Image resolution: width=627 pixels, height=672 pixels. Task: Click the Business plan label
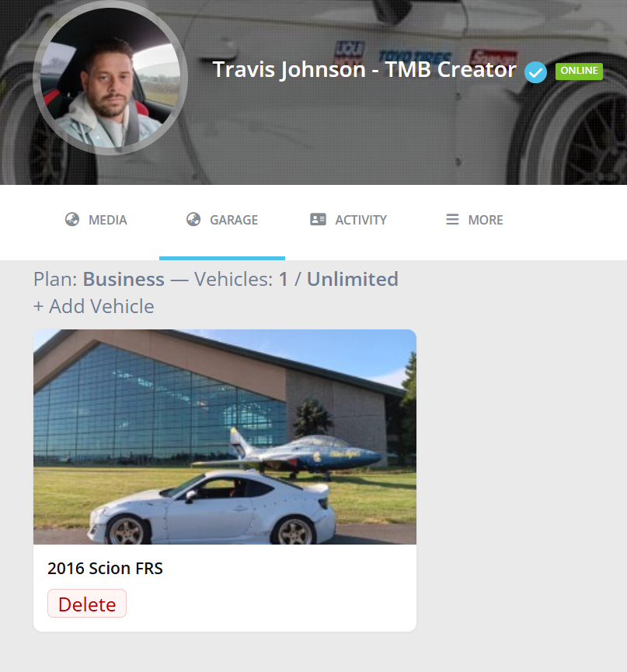tap(124, 280)
